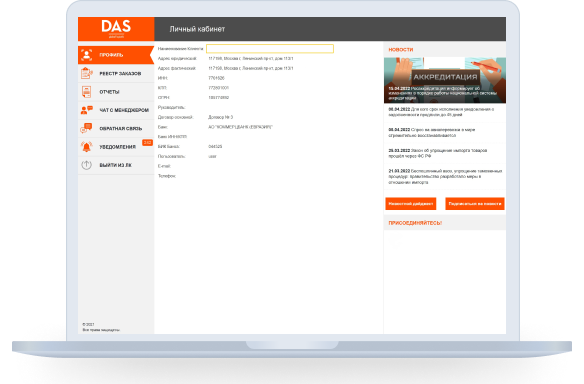This screenshot has height=384, width=584.
Task: Select the Отчеты document icon
Action: [86, 92]
